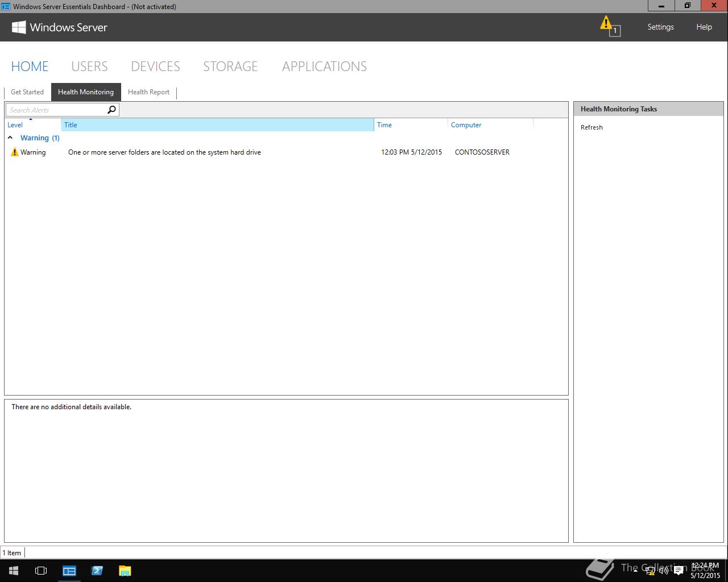This screenshot has height=582, width=728.
Task: Sort alerts by Computer column
Action: (x=490, y=124)
